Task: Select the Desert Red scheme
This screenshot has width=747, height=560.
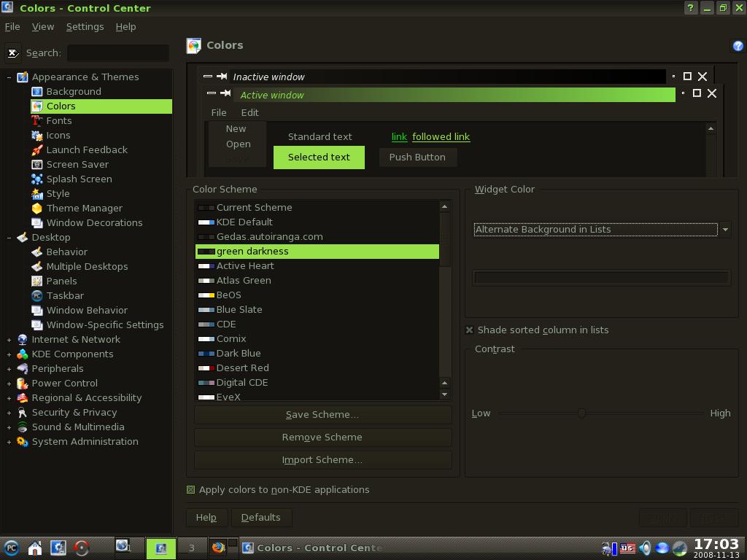Action: click(x=317, y=368)
